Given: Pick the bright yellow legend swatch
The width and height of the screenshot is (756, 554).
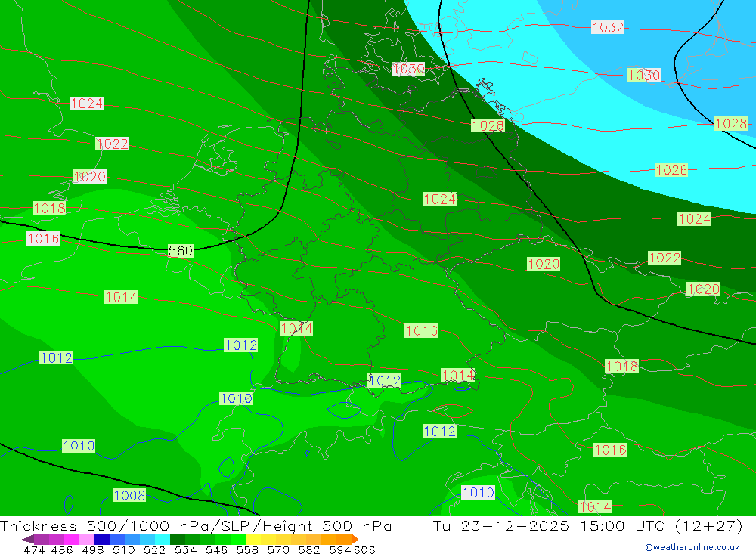Looking at the screenshot, I should click(253, 539).
